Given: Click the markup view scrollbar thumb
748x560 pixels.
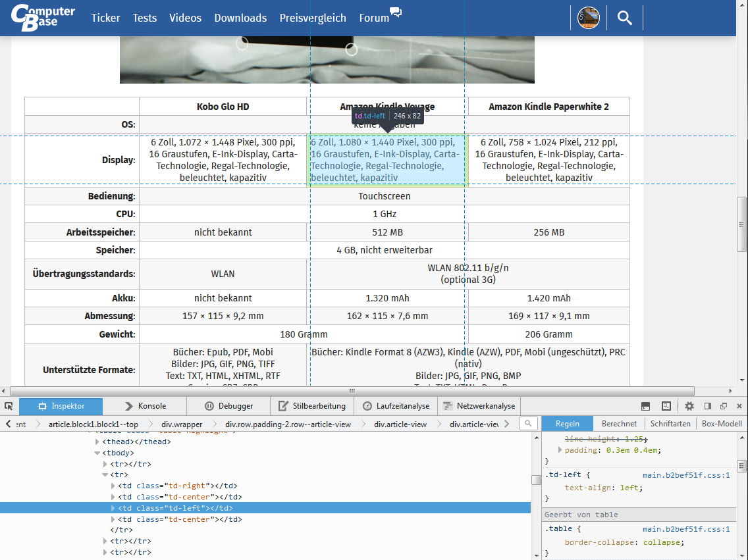Looking at the screenshot, I should (536, 480).
